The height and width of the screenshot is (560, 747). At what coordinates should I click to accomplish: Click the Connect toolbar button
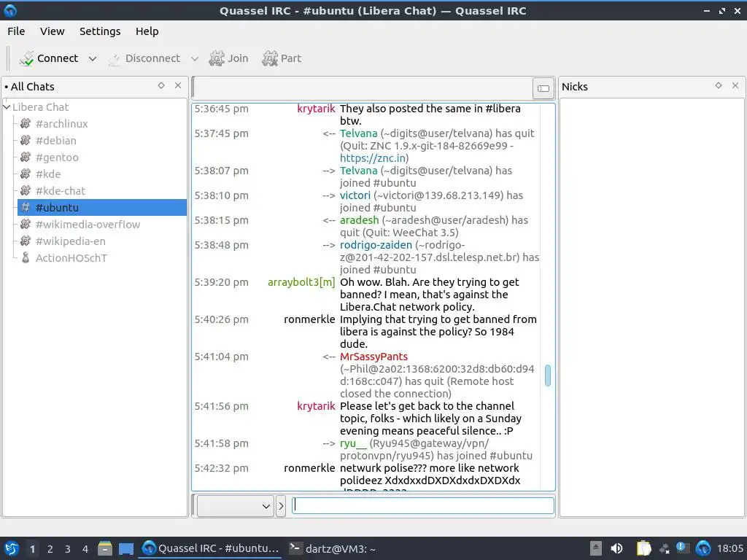(x=48, y=58)
